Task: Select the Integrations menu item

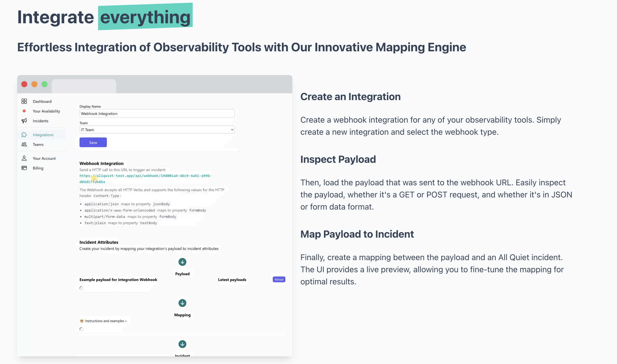Action: (x=43, y=135)
